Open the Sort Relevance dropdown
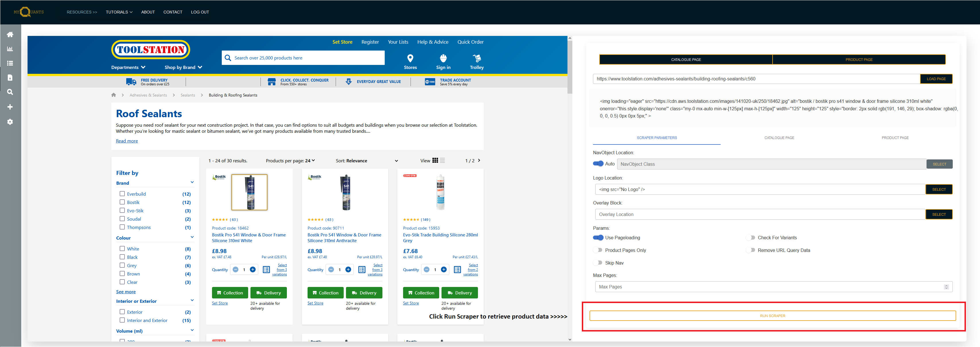Viewport: 980px width, 347px height. [367, 161]
